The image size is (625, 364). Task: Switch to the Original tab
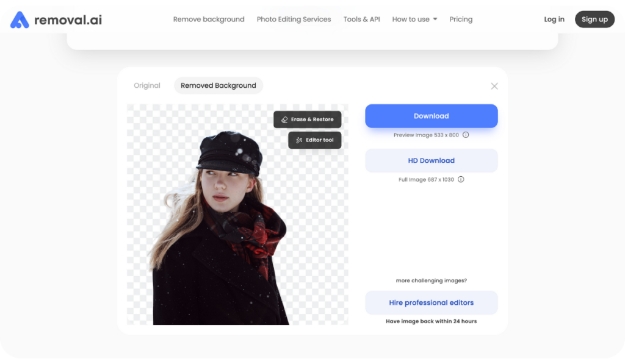(147, 85)
